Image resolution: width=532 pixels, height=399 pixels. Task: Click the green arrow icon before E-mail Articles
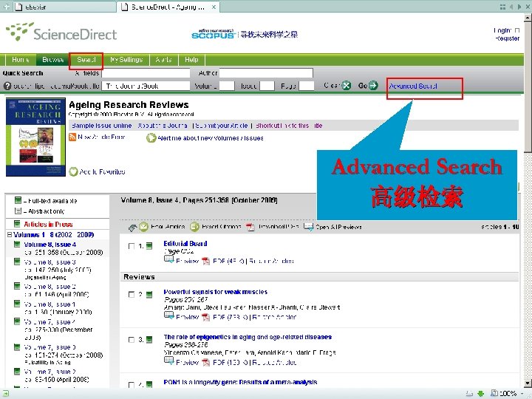[x=132, y=228]
